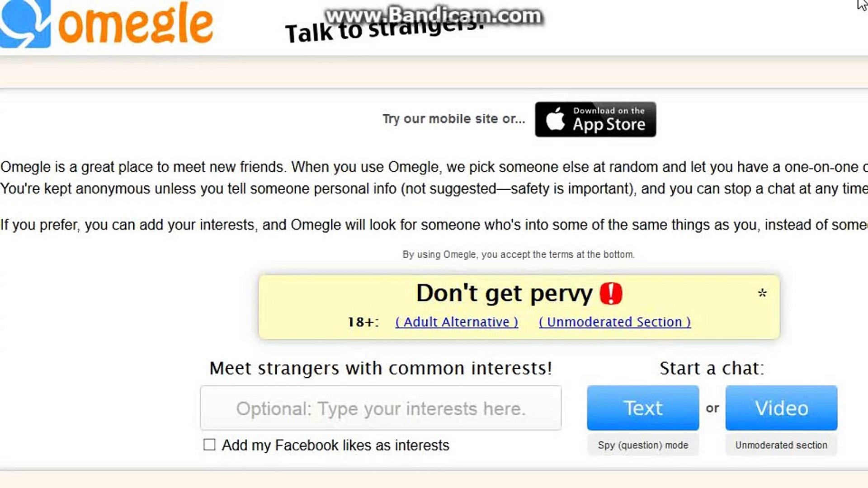Click the 'By using Omegle' terms notice

(x=518, y=254)
